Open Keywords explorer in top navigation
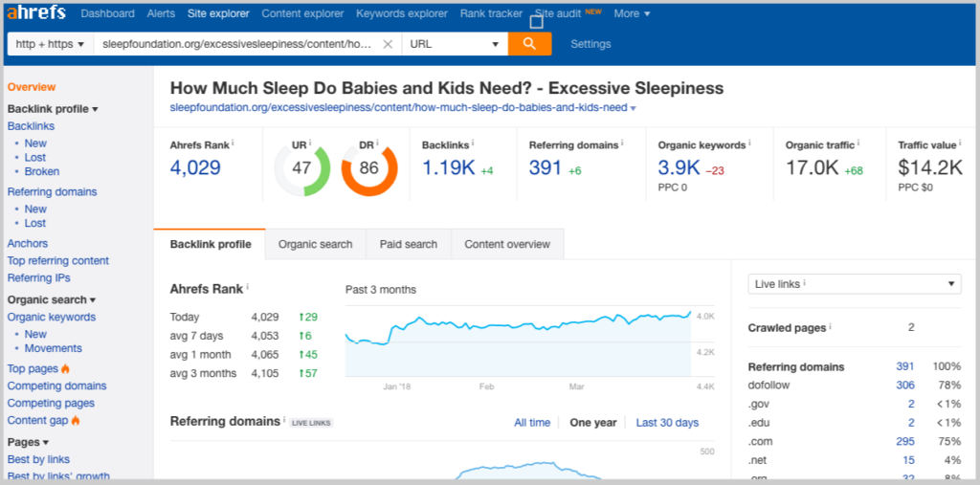 (402, 13)
